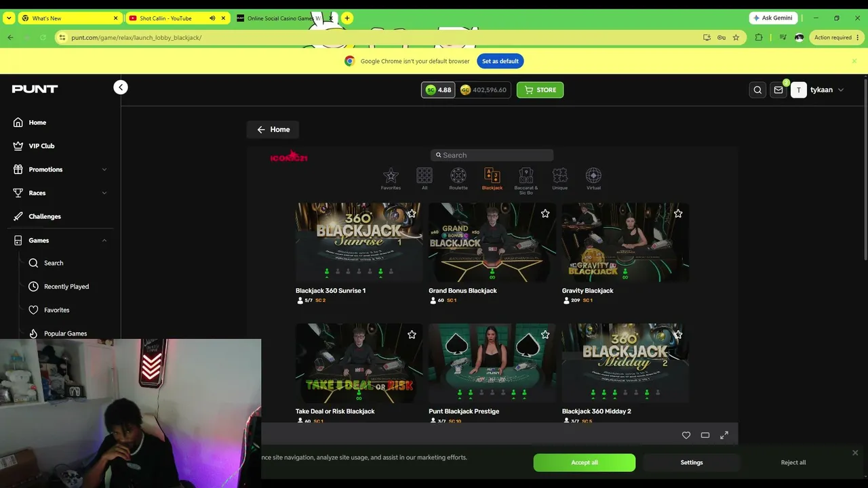Open the site search magnifier icon
868x488 pixels.
pos(757,89)
